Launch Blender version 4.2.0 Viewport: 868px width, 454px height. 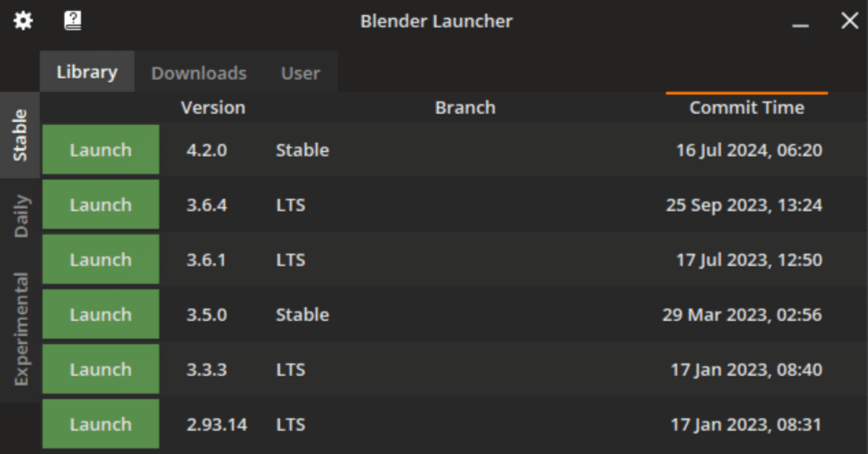[x=101, y=150]
